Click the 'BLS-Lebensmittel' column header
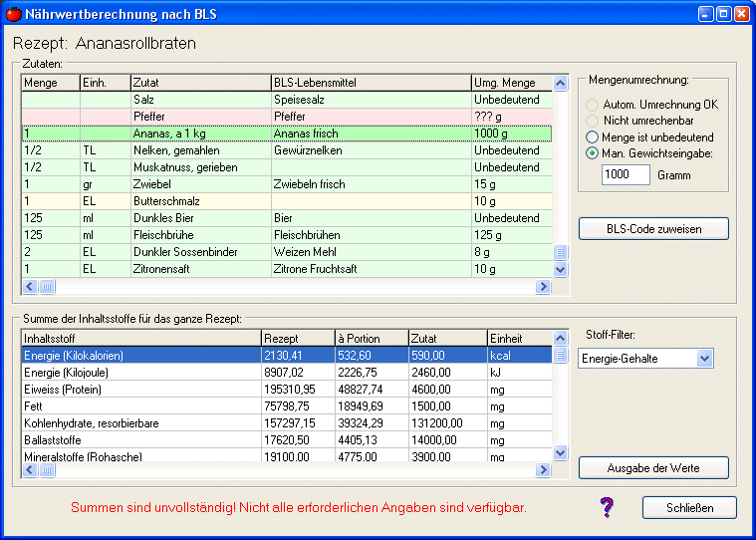This screenshot has height=540, width=756. pyautogui.click(x=372, y=83)
